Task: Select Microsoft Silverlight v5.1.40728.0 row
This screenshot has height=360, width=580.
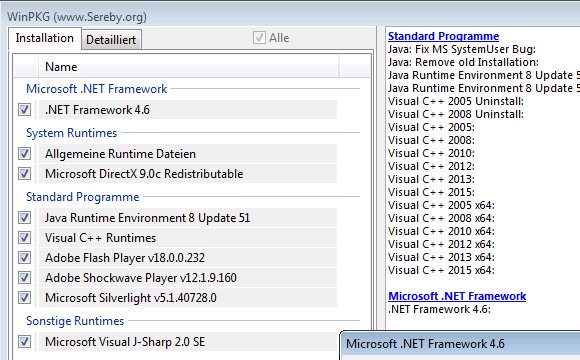Action: tap(188, 297)
